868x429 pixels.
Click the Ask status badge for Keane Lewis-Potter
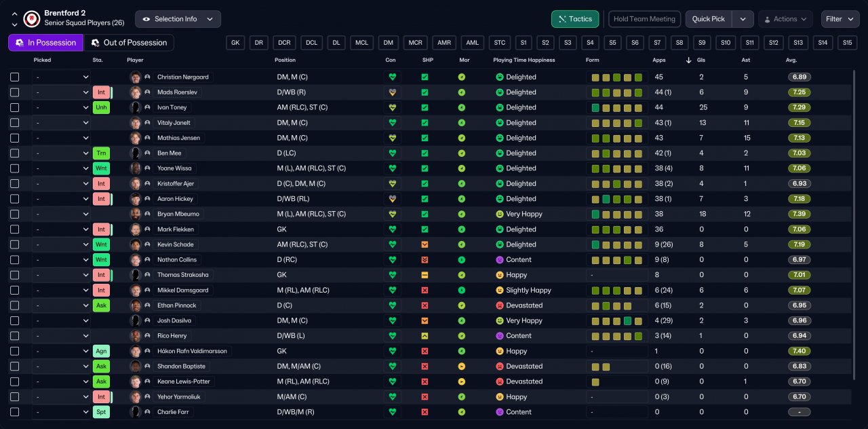[101, 381]
